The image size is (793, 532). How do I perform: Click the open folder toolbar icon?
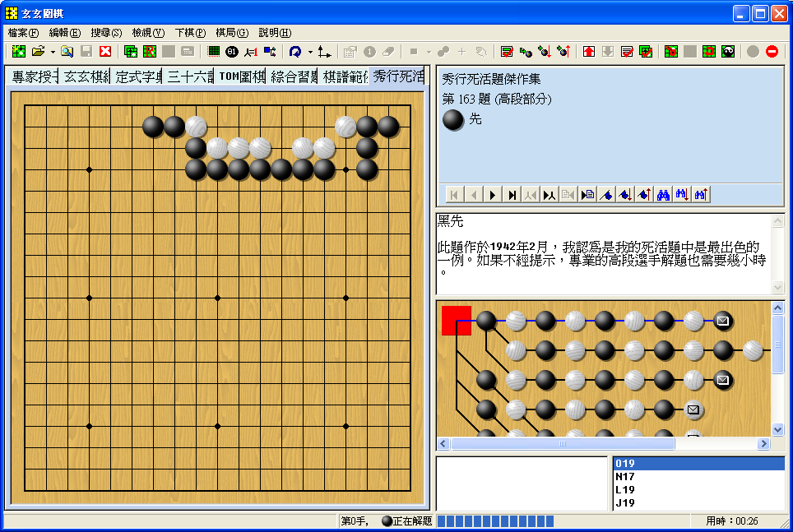(x=38, y=52)
